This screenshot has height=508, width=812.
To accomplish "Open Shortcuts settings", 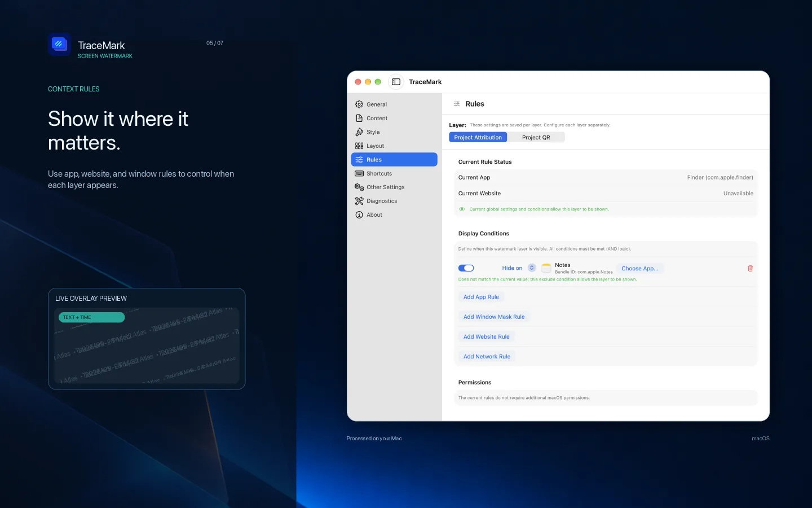I will (x=394, y=173).
